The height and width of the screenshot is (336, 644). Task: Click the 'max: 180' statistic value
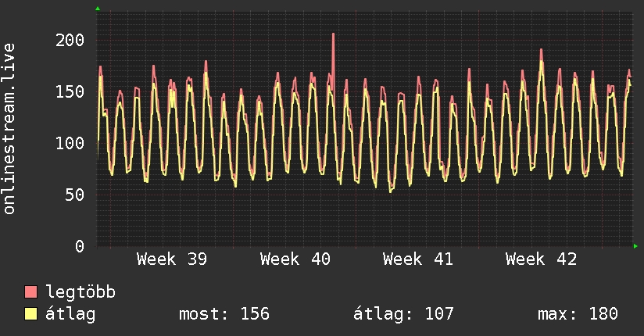[578, 314]
